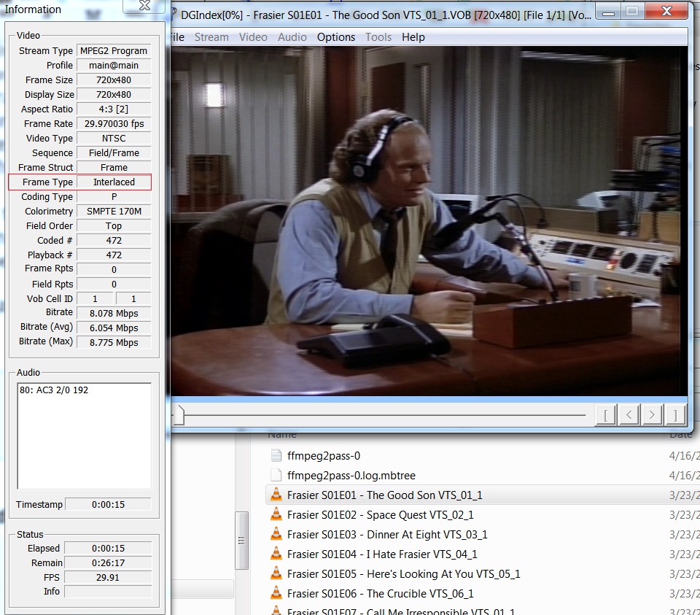Select file 'Frasier S01E03 - Dinner At Eight VTS_03_1'
The image size is (700, 615).
coord(387,534)
